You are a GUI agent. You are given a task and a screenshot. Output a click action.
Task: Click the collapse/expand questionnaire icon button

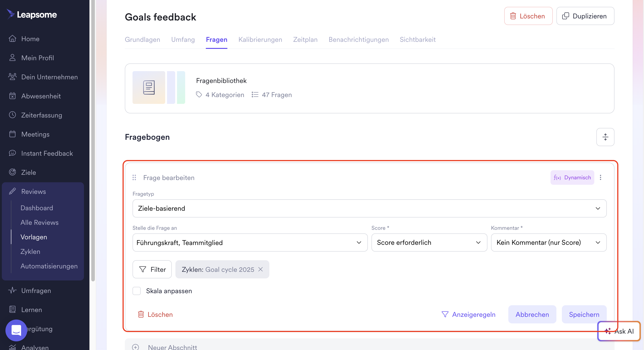tap(605, 137)
